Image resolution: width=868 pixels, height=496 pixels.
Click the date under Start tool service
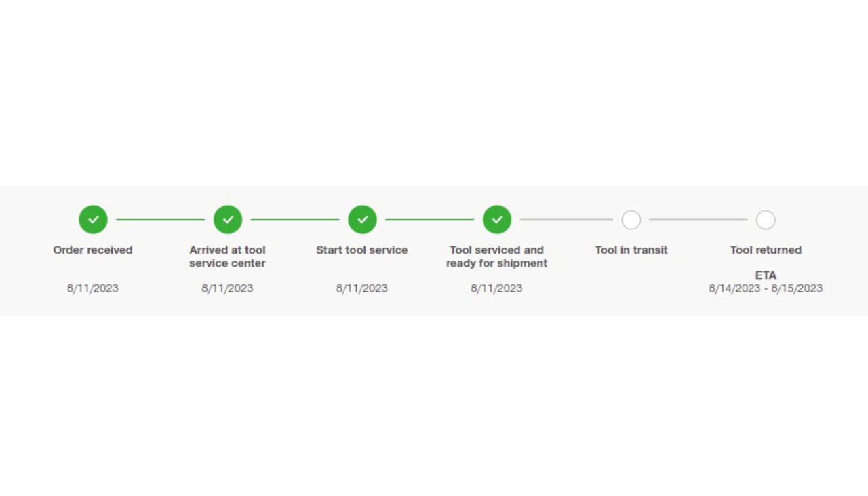(362, 288)
